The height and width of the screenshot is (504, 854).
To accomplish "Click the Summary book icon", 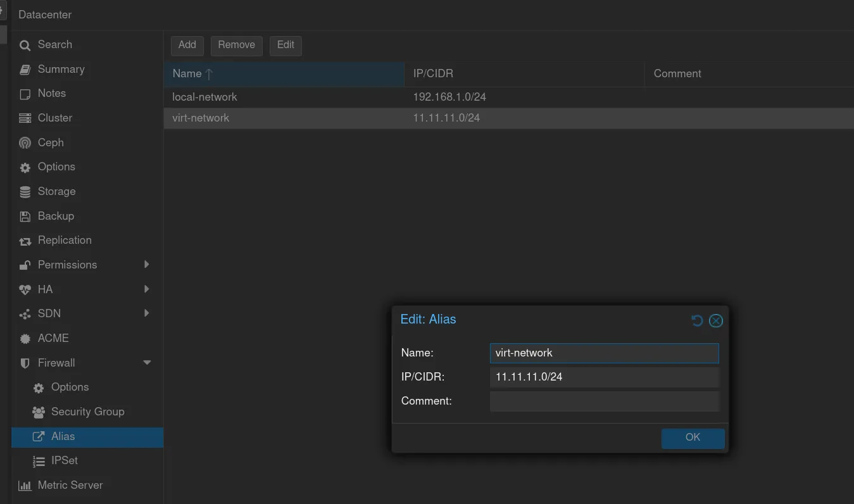I will (25, 70).
